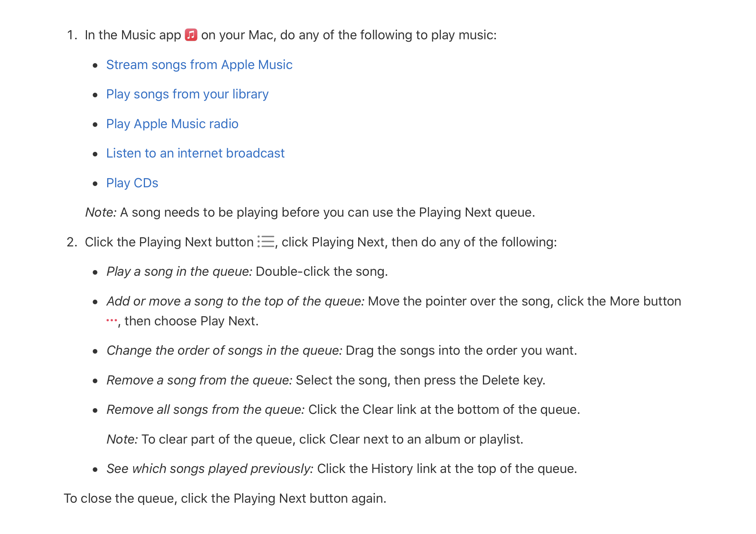Click 'Remove all songs from the queue' text
This screenshot has height=534, width=756.
[x=206, y=409]
